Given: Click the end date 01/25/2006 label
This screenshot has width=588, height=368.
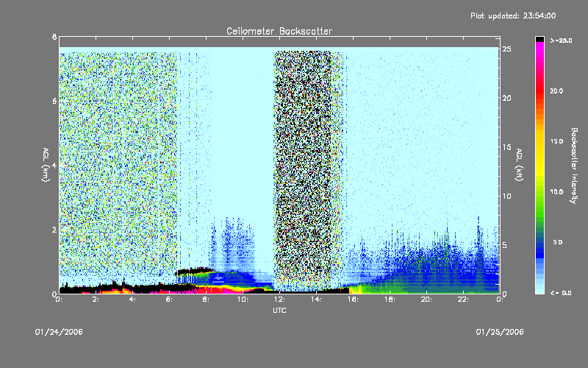Looking at the screenshot, I should (x=500, y=332).
